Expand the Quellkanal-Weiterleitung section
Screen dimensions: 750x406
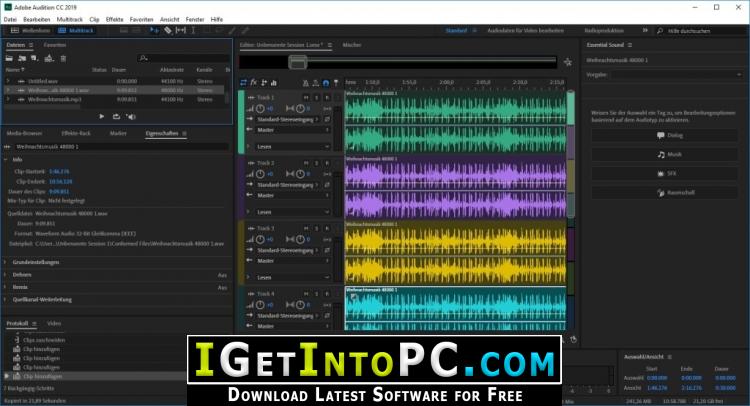[6, 299]
